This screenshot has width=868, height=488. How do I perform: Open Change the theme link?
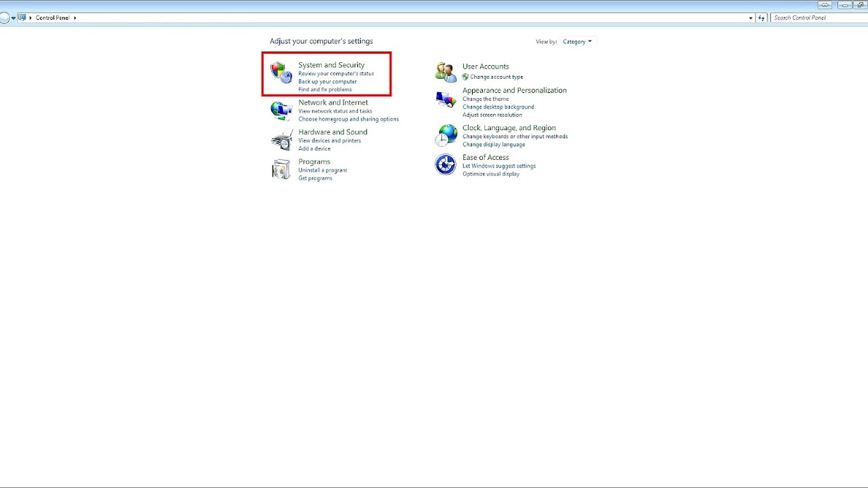486,99
